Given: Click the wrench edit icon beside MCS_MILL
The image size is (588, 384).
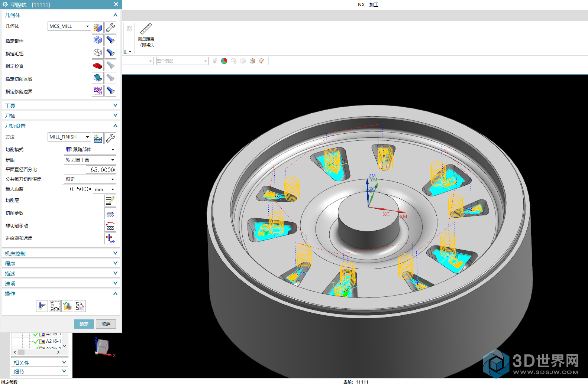Looking at the screenshot, I should click(110, 27).
